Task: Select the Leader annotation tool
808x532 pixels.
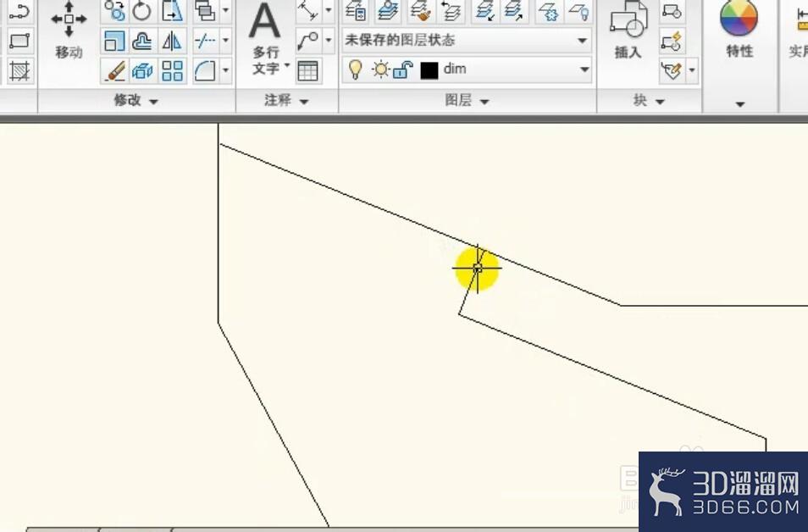Action: [308, 41]
